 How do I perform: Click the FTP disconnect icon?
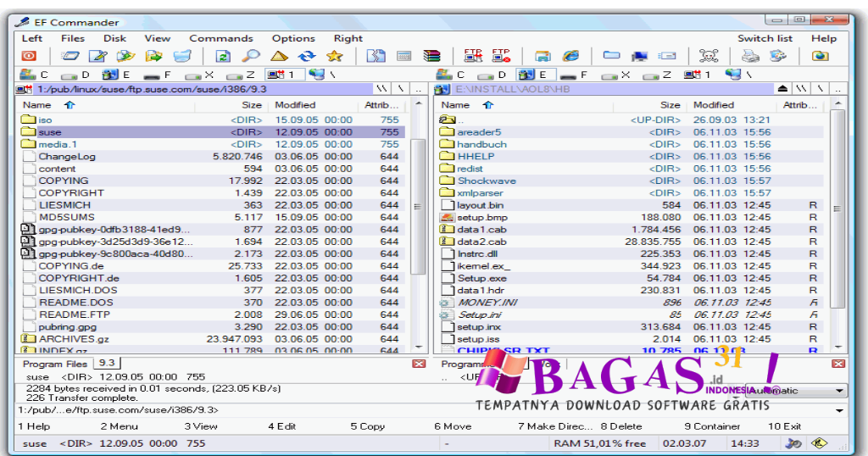click(x=501, y=55)
